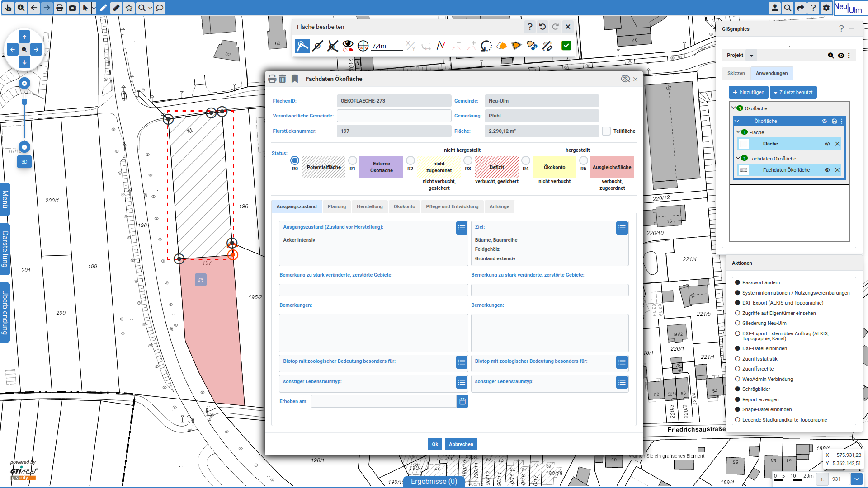
Task: Open the map scale dropdown showing 931
Action: (858, 479)
